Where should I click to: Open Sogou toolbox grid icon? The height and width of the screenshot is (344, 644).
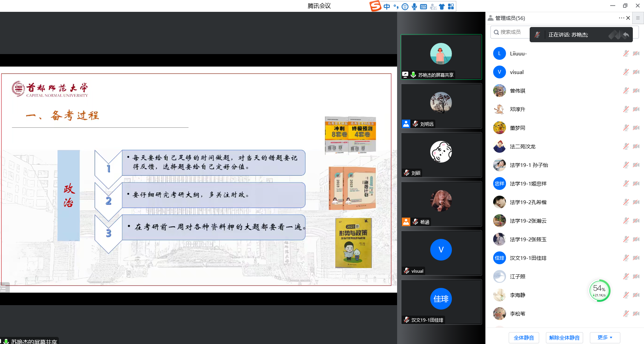tap(451, 6)
